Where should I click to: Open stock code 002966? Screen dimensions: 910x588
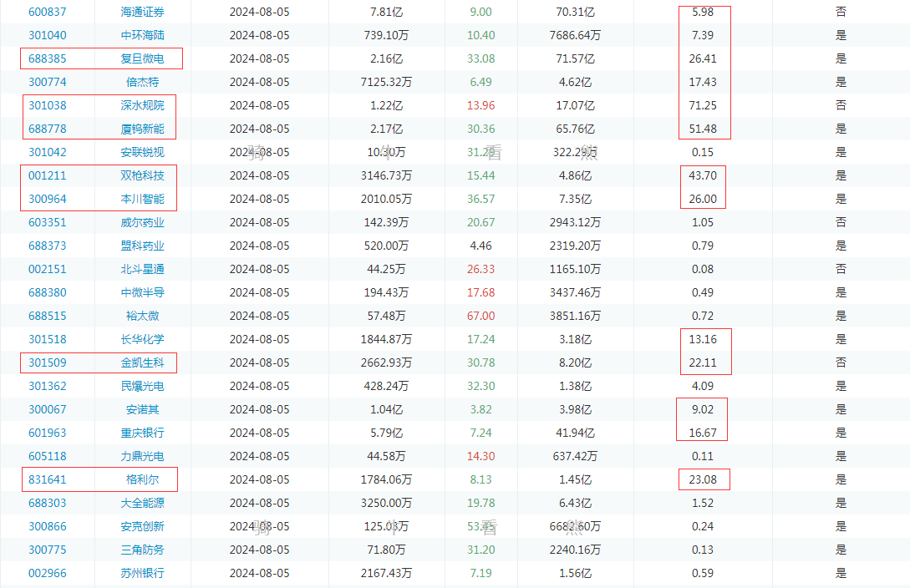pos(48,574)
